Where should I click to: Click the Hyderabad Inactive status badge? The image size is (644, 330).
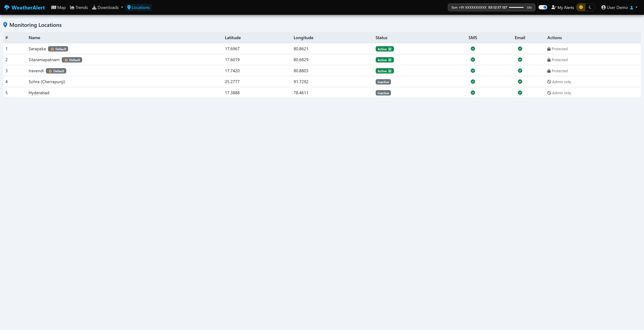pyautogui.click(x=383, y=93)
